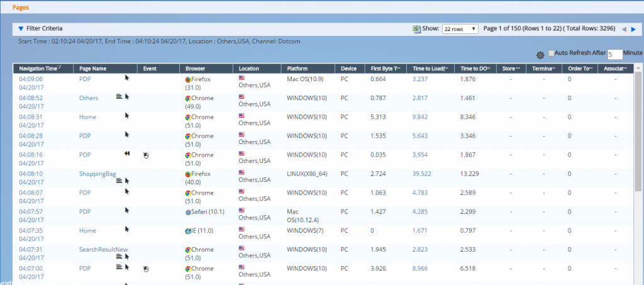Viewport: 644px width, 285px height.
Task: Click the LINUX(X86_64) platform cell
Action: click(x=307, y=174)
